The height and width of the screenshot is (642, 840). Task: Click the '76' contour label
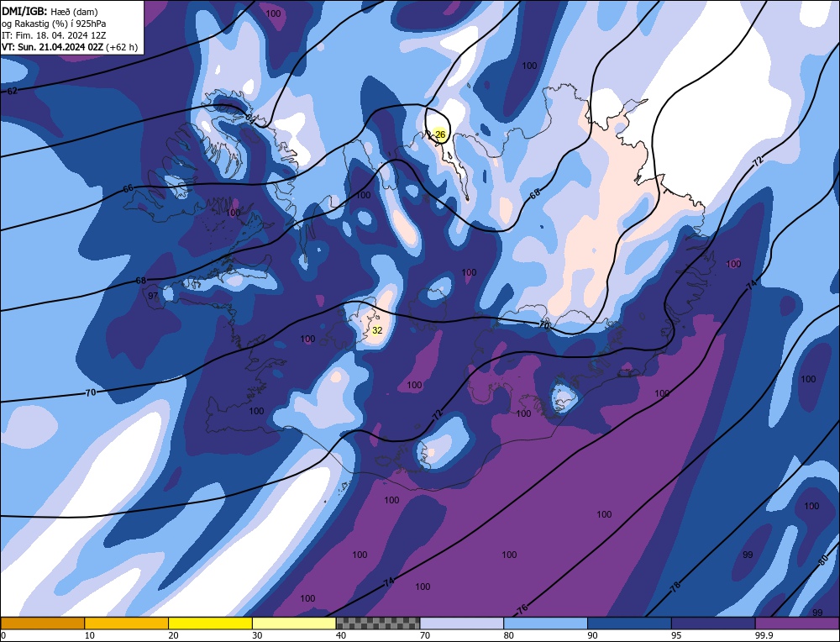(522, 608)
